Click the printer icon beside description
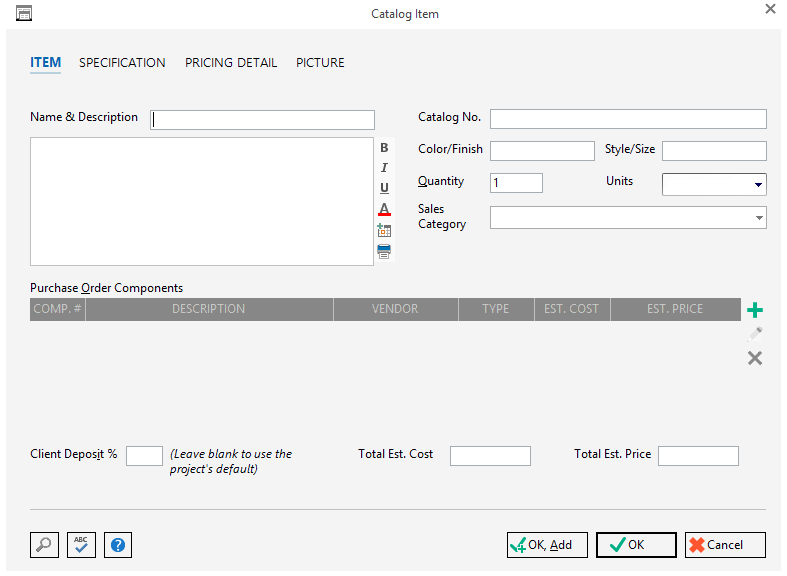 coord(384,251)
